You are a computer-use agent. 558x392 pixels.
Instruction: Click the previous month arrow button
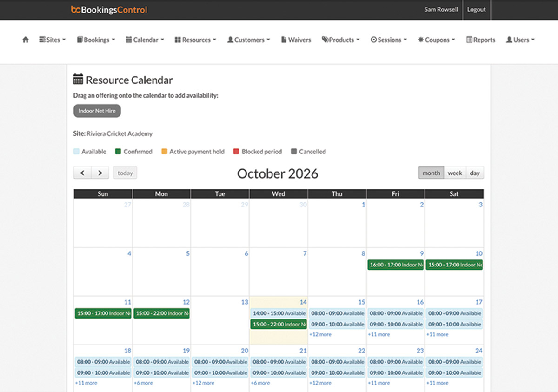tap(82, 173)
